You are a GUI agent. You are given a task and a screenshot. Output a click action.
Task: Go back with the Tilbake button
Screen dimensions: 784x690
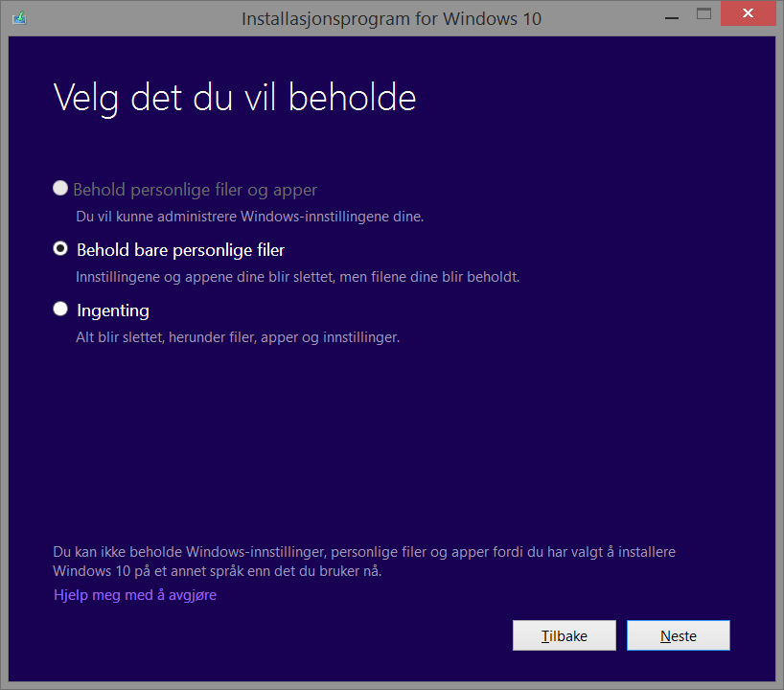pyautogui.click(x=564, y=635)
